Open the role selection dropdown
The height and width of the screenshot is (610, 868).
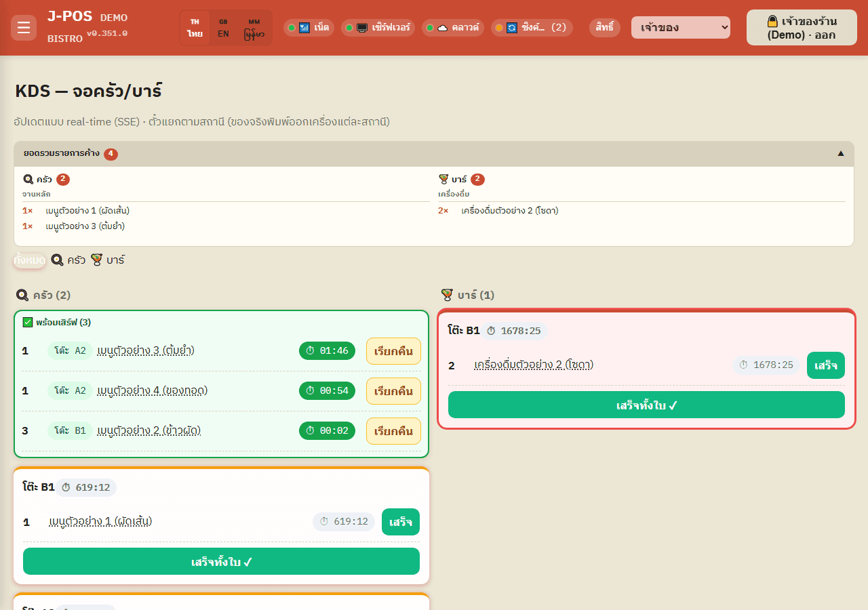point(681,28)
